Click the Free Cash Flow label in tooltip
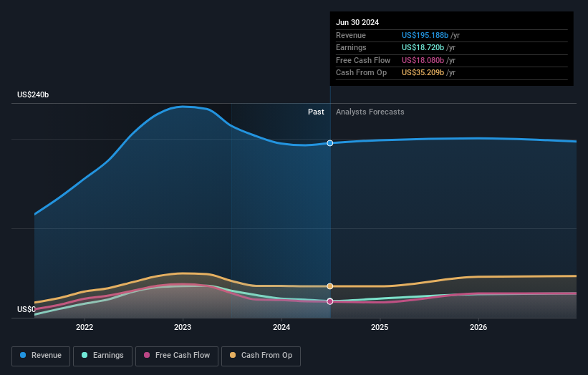588x375 pixels. [363, 60]
